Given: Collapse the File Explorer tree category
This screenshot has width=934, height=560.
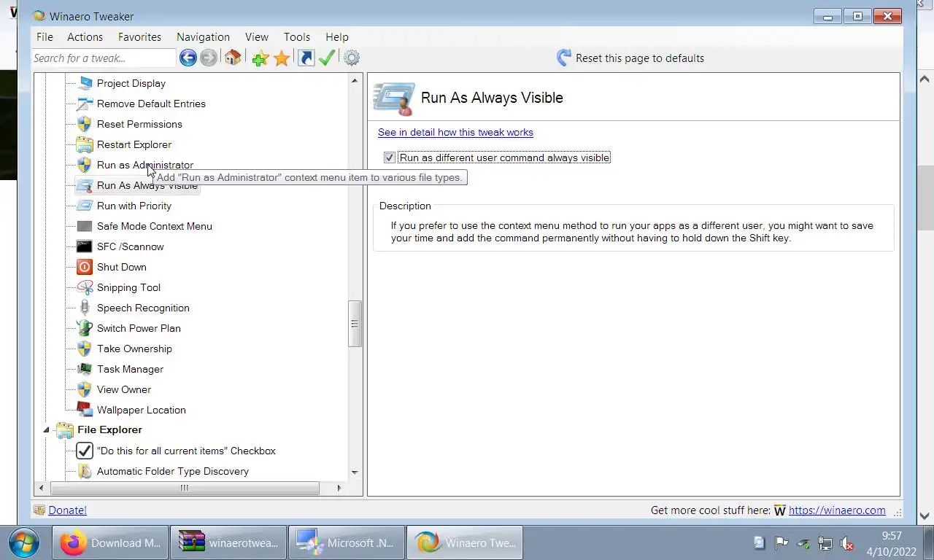Looking at the screenshot, I should (x=46, y=430).
